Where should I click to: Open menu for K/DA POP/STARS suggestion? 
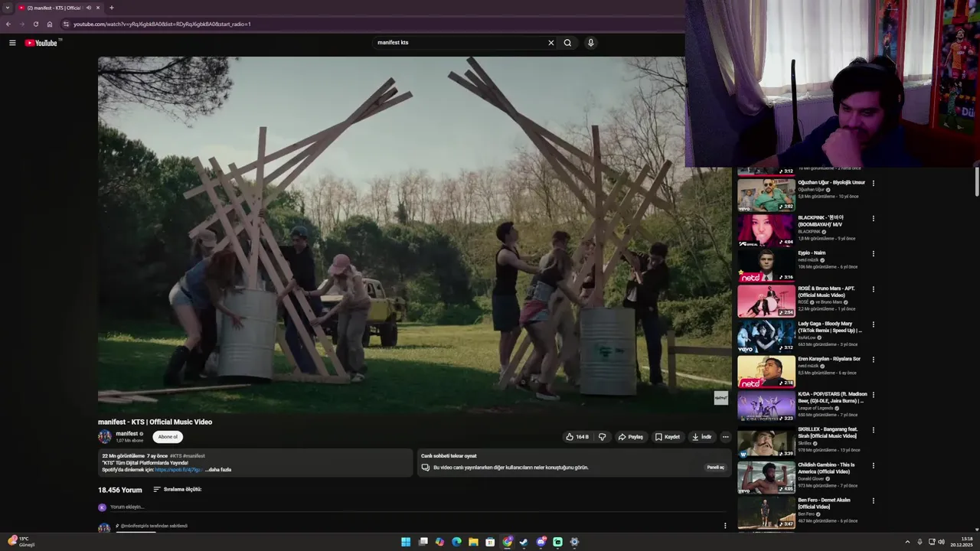point(873,395)
